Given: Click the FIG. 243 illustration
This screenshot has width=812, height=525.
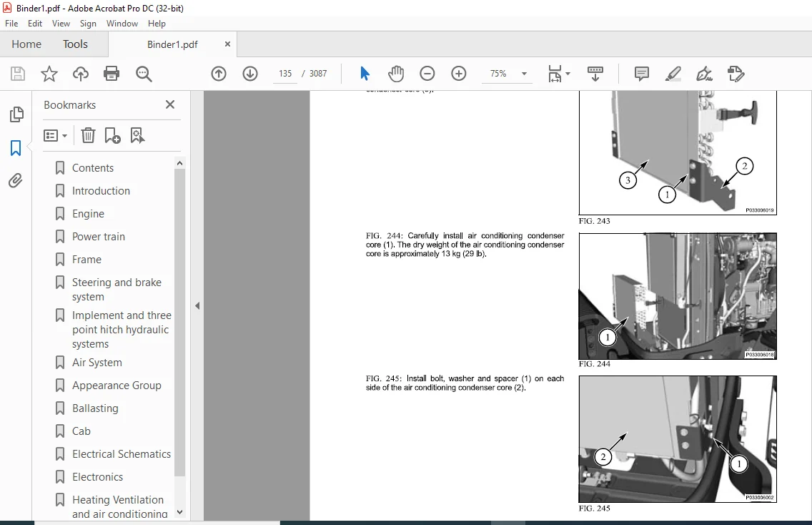Looking at the screenshot, I should coord(678,153).
